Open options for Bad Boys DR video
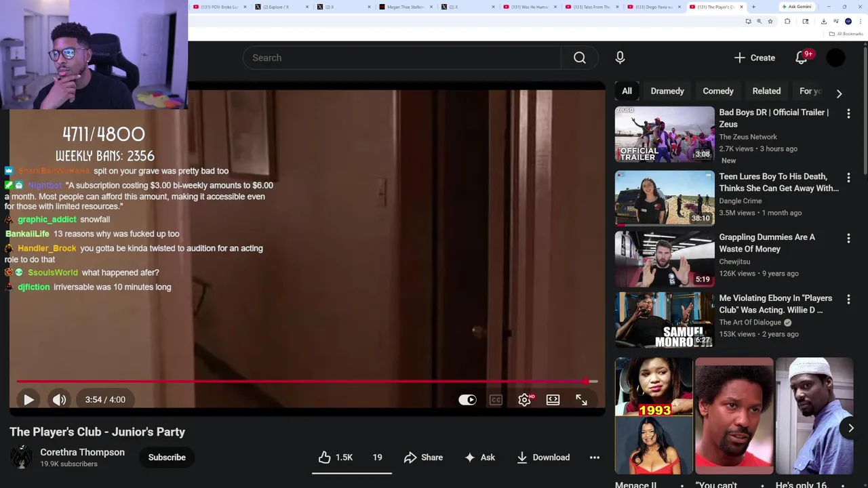 (x=848, y=114)
